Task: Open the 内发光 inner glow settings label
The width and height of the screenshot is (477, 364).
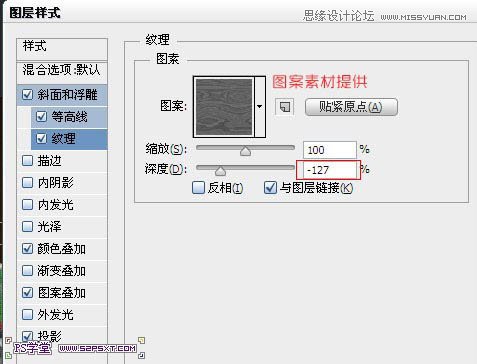Action: tap(55, 205)
